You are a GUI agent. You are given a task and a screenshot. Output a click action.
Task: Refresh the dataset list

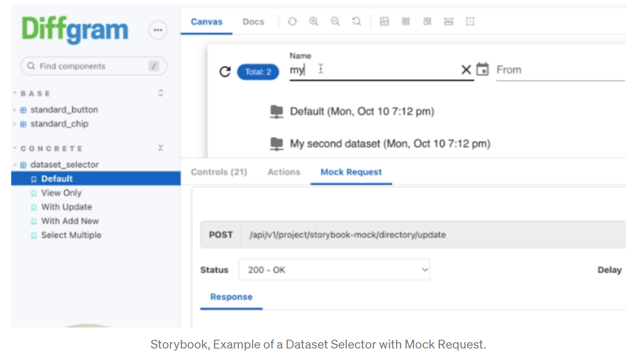225,72
